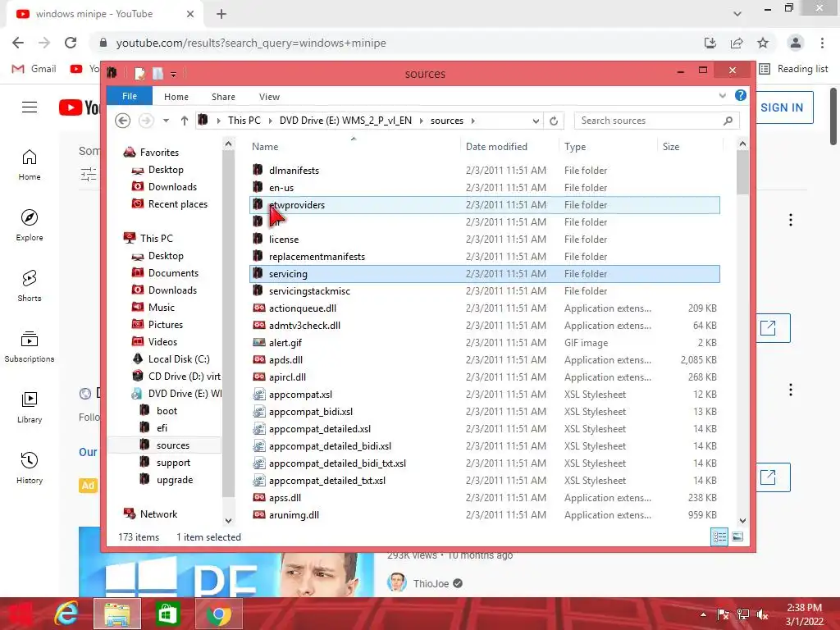Switch to large icons view layout
This screenshot has width=840, height=630.
(737, 536)
